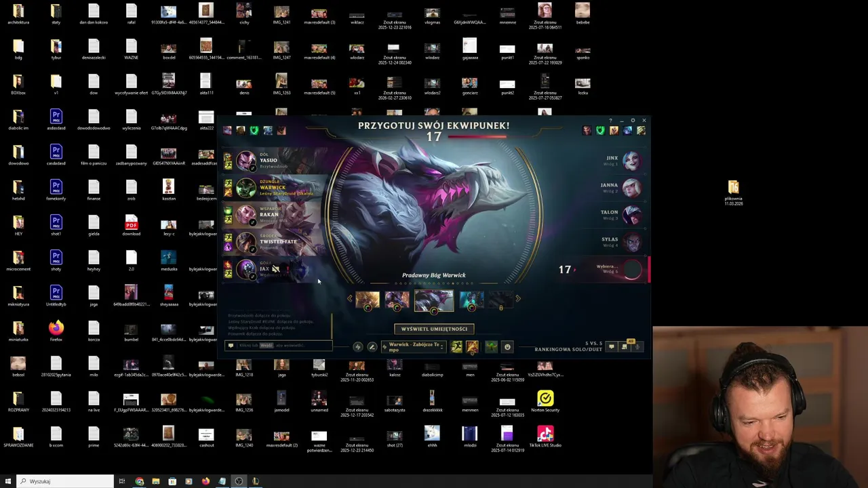
Task: Select the locked skin thumbnail
Action: (500, 300)
